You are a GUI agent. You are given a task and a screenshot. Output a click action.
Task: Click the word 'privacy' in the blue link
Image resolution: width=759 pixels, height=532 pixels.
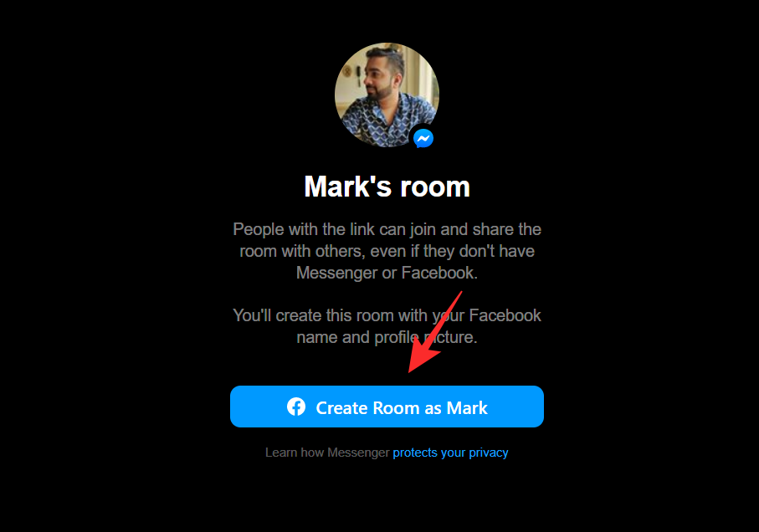point(489,453)
